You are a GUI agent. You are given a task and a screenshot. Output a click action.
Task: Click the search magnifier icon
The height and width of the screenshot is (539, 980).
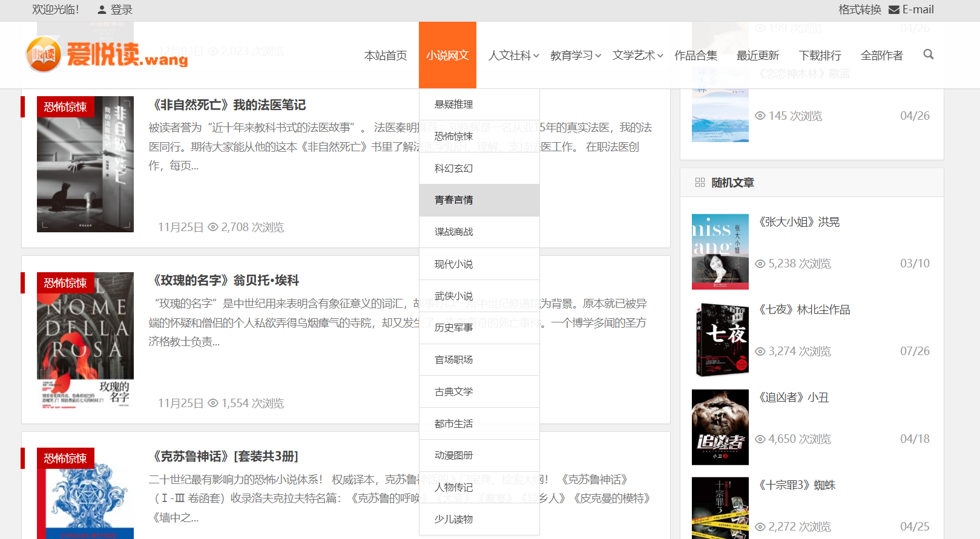(928, 54)
